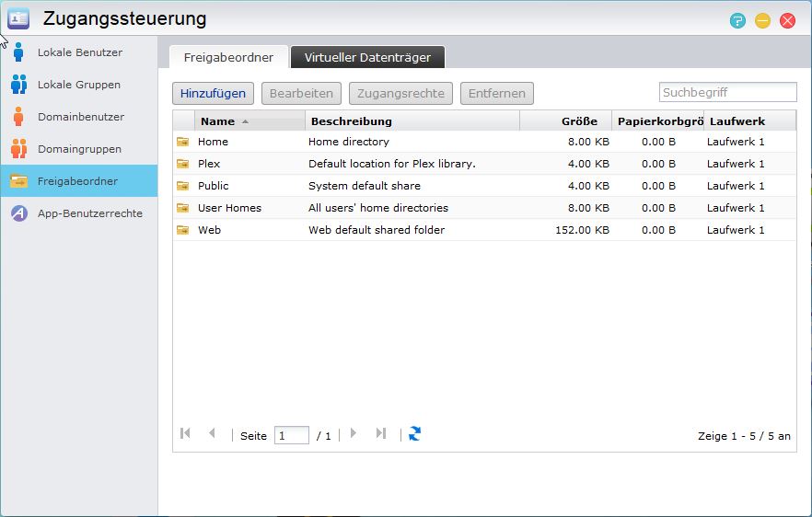Click the folder icon of the Home row
The height and width of the screenshot is (517, 812).
point(183,142)
